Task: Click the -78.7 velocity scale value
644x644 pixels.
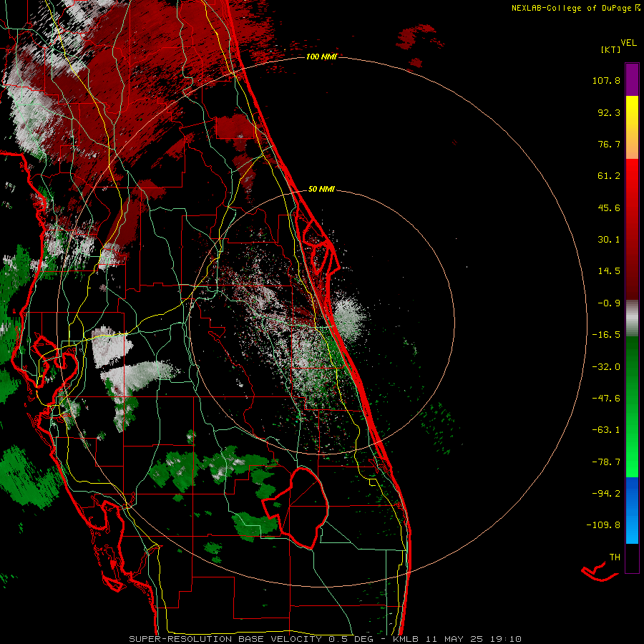Action: 606,462
